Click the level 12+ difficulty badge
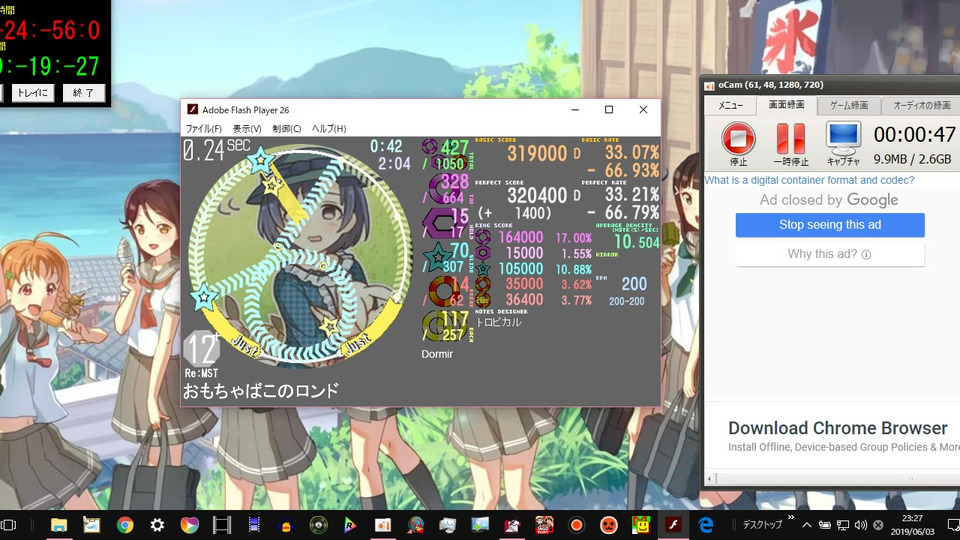This screenshot has width=960, height=540. pyautogui.click(x=201, y=348)
